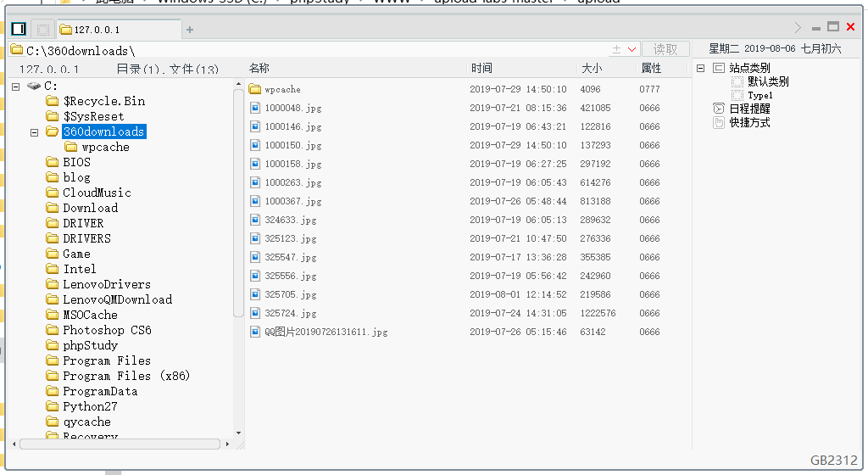Open the 日程提醒 item
Viewport: 868px width, 475px height.
tap(749, 109)
